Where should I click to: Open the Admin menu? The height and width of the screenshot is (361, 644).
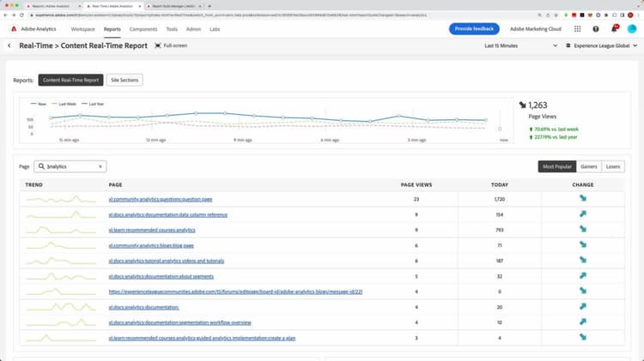click(193, 29)
